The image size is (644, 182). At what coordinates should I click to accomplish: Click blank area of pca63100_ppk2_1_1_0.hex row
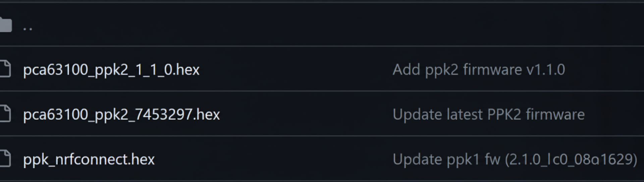tap(295, 70)
